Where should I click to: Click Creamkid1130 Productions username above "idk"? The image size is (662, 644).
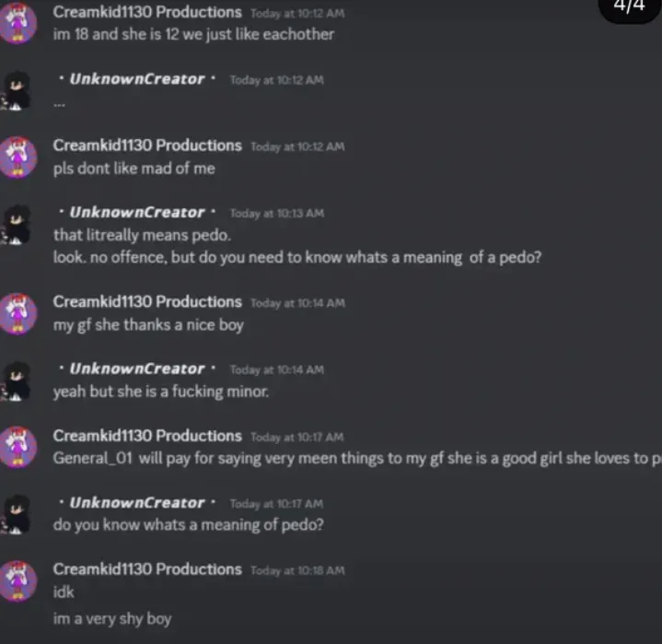pos(147,569)
